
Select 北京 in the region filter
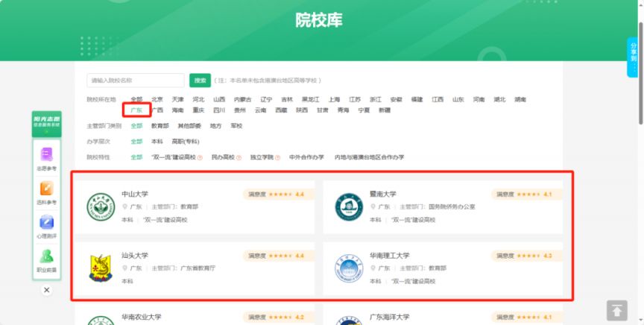157,99
